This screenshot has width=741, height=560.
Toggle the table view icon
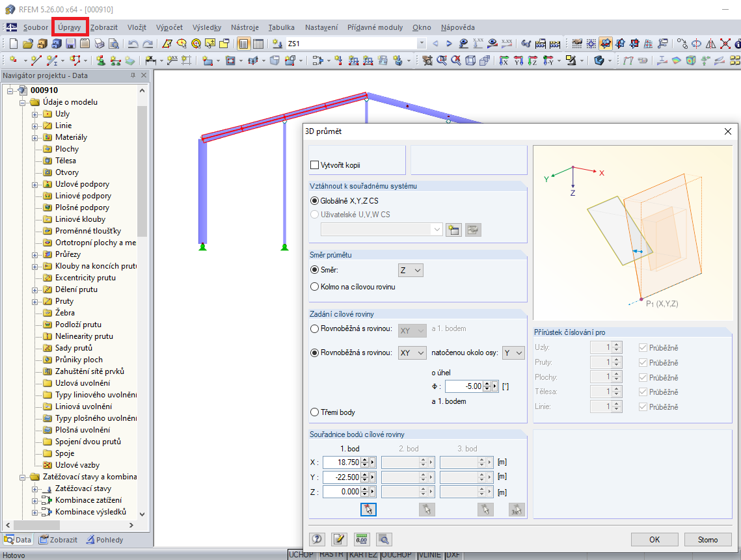[x=258, y=44]
